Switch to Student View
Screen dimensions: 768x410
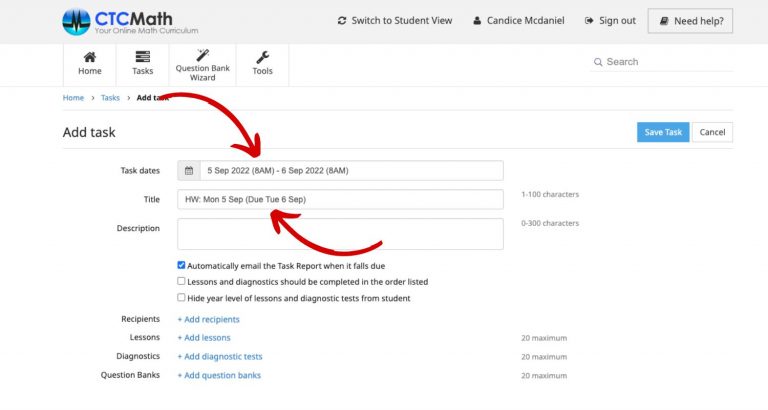point(395,21)
